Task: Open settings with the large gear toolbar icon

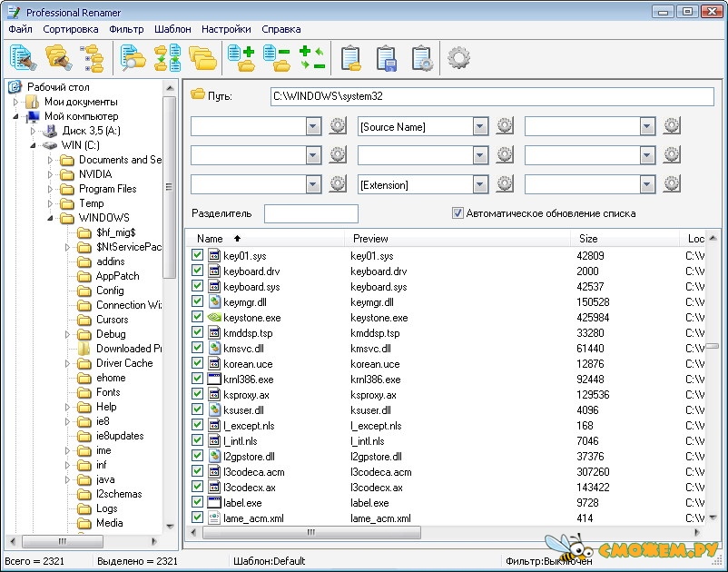Action: tap(458, 58)
